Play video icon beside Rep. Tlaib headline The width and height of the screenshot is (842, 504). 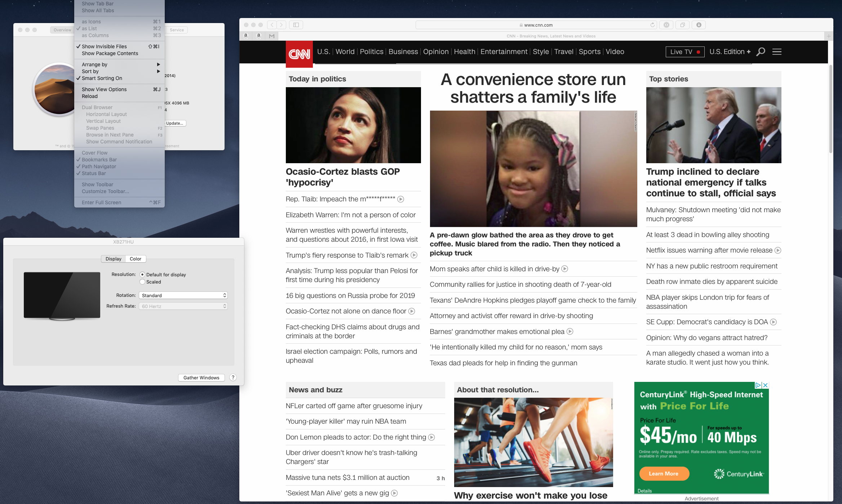click(x=400, y=199)
